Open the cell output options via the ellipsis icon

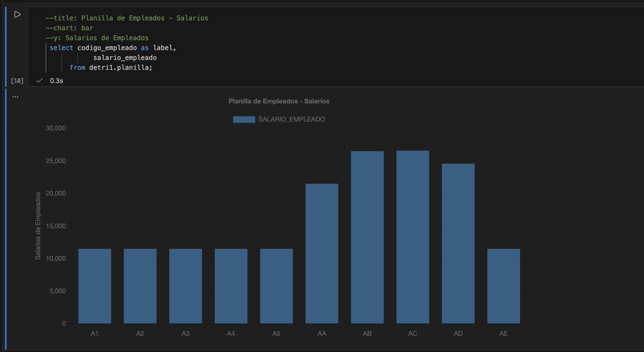pos(15,96)
